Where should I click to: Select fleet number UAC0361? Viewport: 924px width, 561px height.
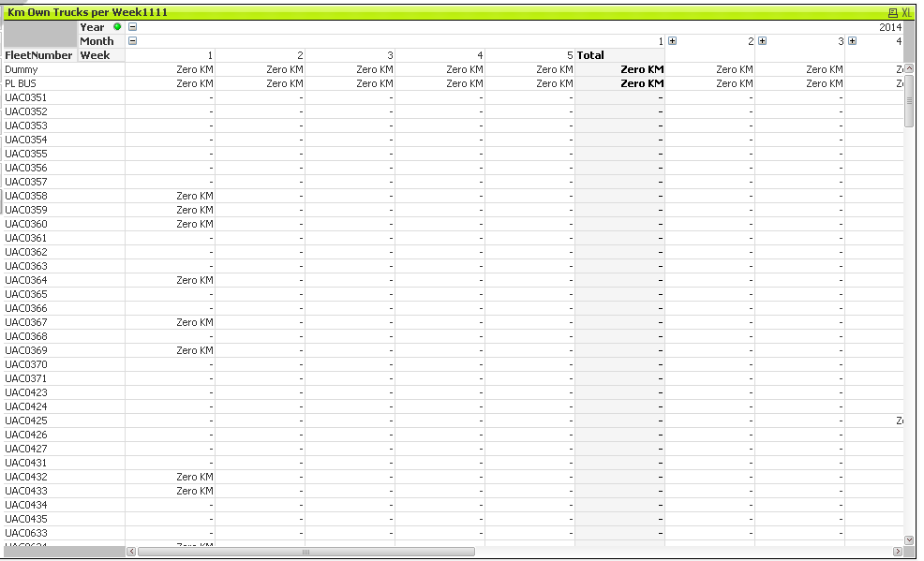[26, 239]
